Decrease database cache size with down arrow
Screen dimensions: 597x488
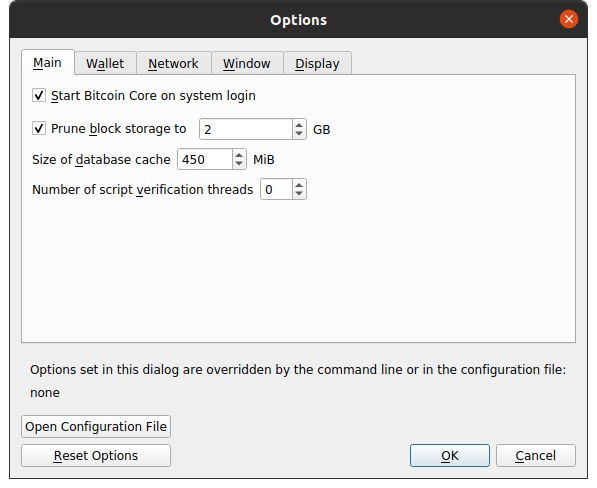pos(239,164)
